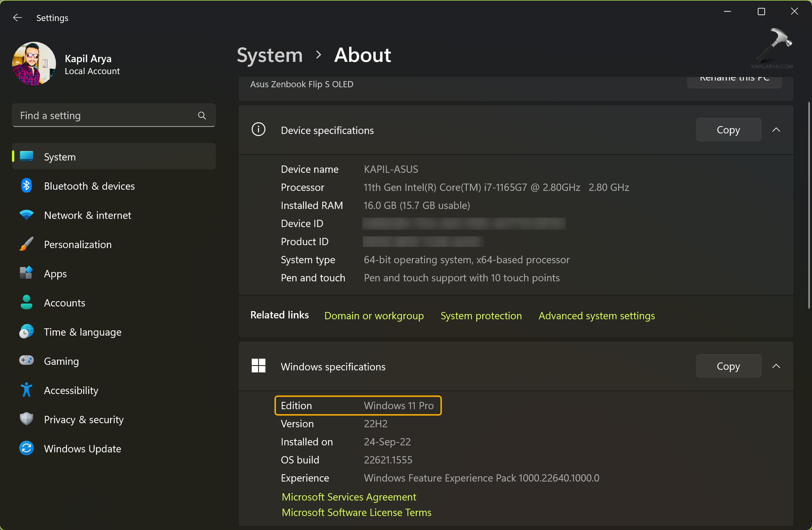Click the search magnifier icon
812x530 pixels.
[202, 115]
